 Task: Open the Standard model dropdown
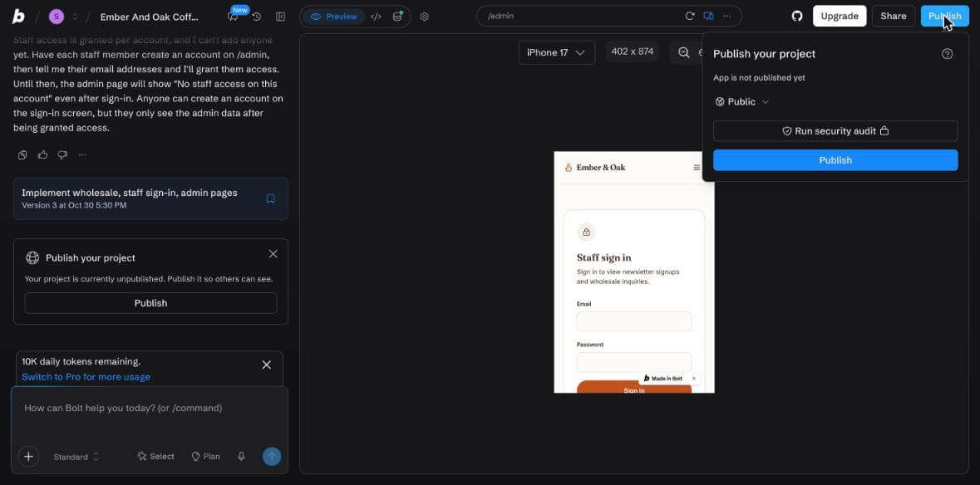76,457
